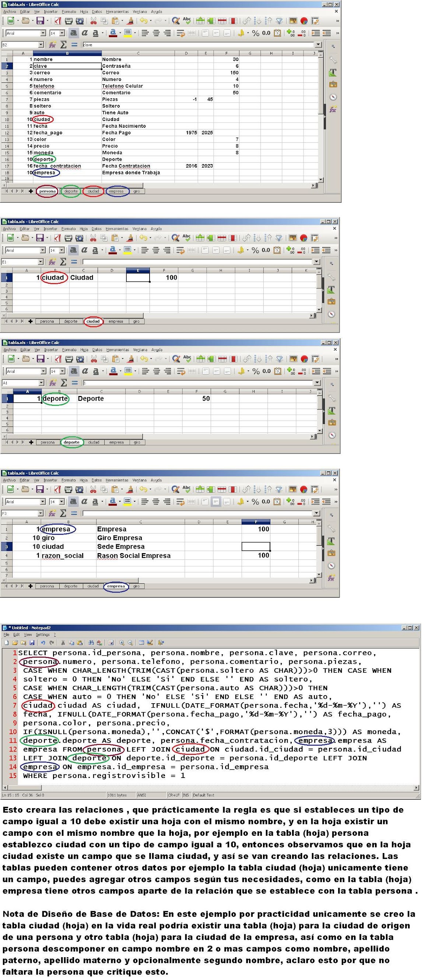The height and width of the screenshot is (980, 435).
Task: Click Find binoculars icon in Notepad2 toolbar
Action: point(91,643)
